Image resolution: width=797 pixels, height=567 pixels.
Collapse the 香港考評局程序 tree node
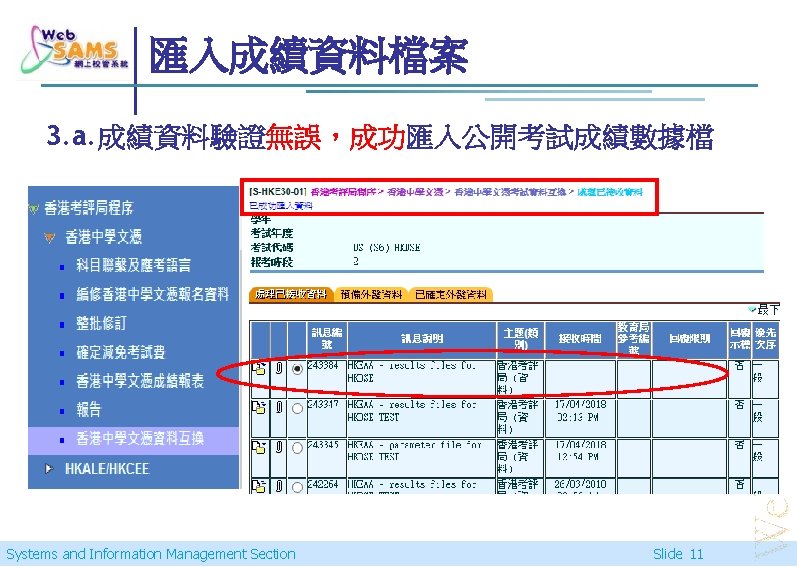coord(34,208)
